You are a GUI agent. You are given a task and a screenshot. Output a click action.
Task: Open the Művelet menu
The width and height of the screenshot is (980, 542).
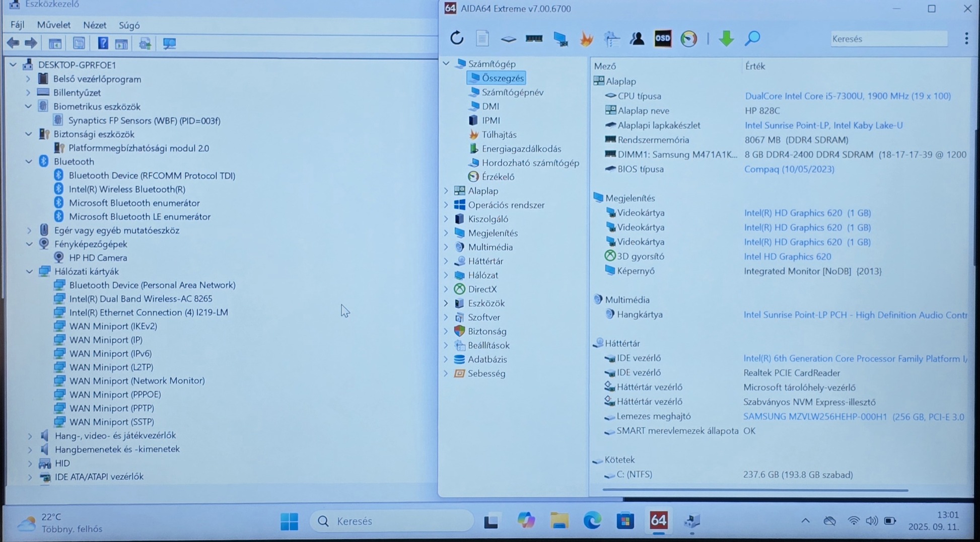tap(54, 25)
